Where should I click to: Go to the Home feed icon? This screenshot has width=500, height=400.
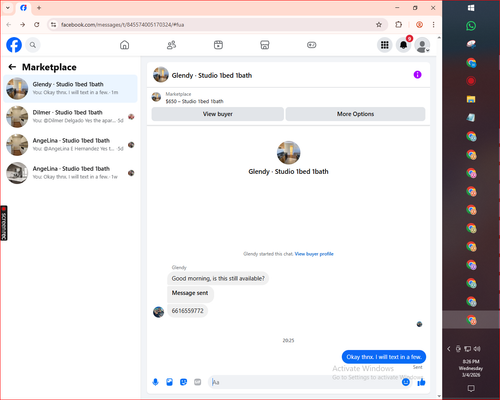(x=124, y=45)
